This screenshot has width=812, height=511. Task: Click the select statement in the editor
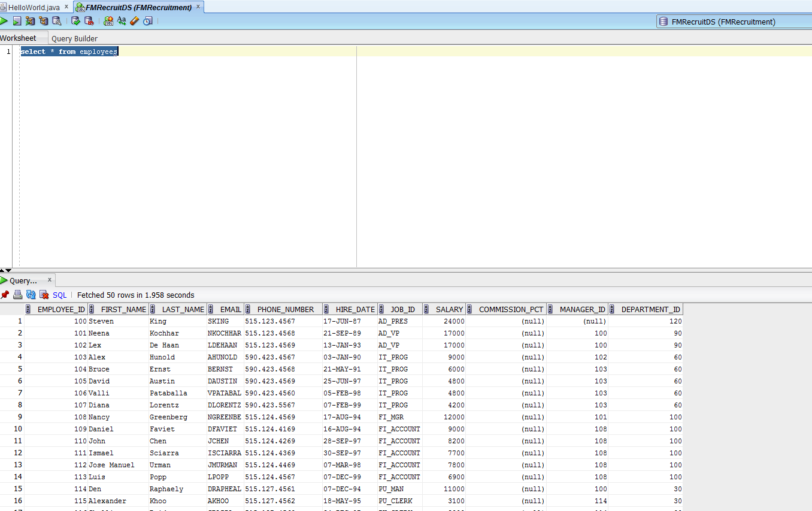point(68,51)
